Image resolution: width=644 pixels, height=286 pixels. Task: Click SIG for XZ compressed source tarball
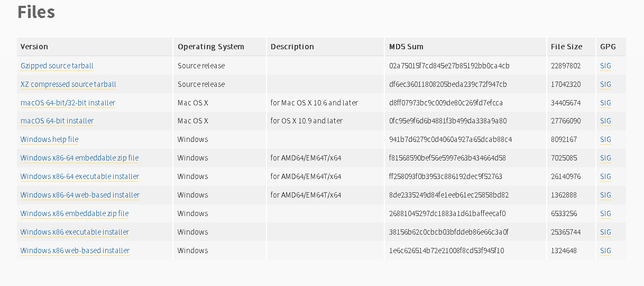pyautogui.click(x=605, y=84)
